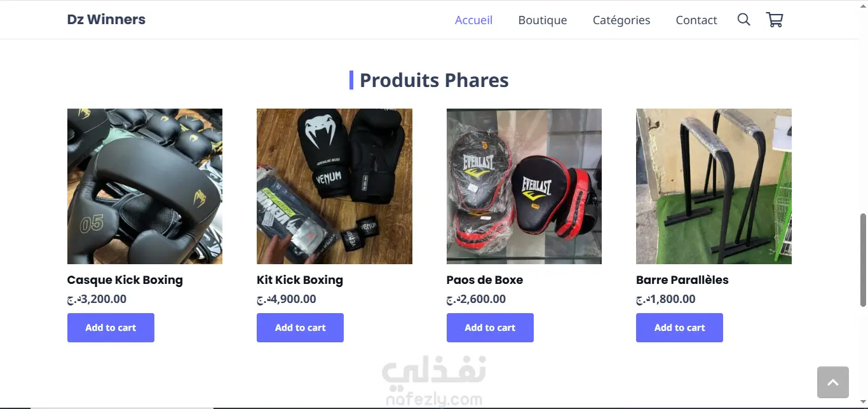
Task: Add Kit Kick Boxing to cart
Action: click(300, 328)
